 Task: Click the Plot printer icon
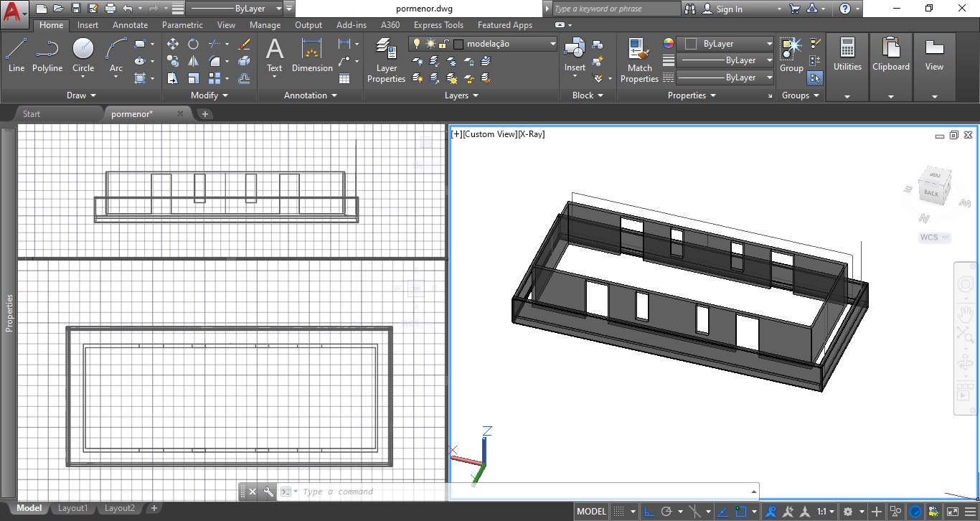110,9
